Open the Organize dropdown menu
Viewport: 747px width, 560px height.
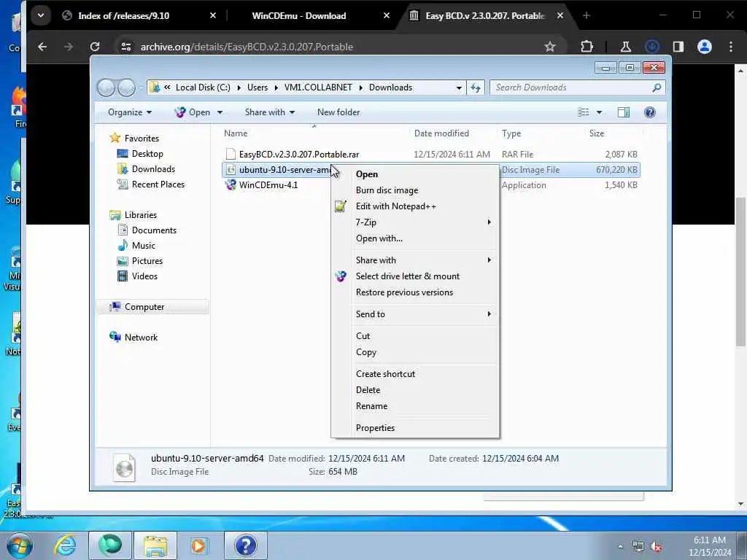coord(130,112)
